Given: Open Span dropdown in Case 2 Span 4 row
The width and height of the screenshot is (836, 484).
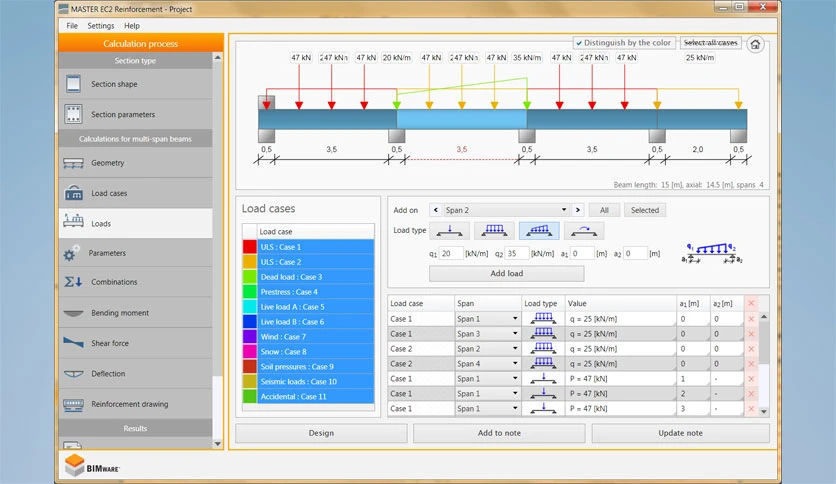Looking at the screenshot, I should point(515,364).
